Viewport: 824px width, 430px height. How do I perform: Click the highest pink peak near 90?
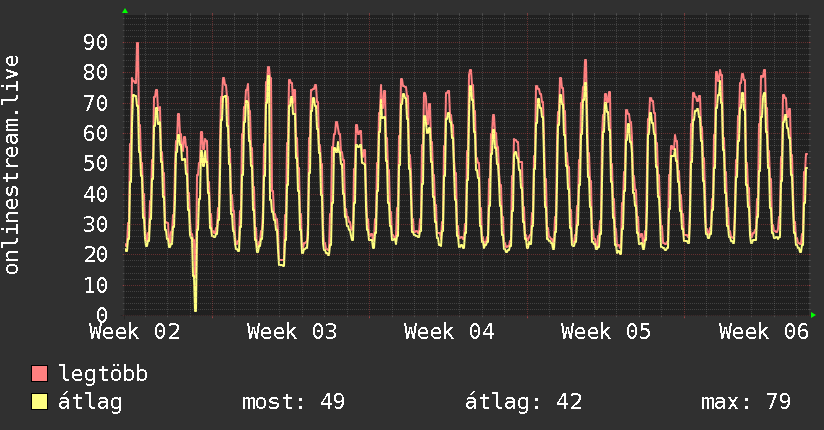(x=138, y=44)
